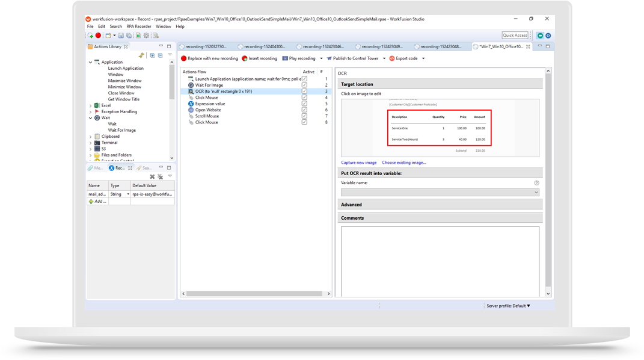The image size is (644, 360).
Task: Open the Window menu
Action: pyautogui.click(x=163, y=26)
